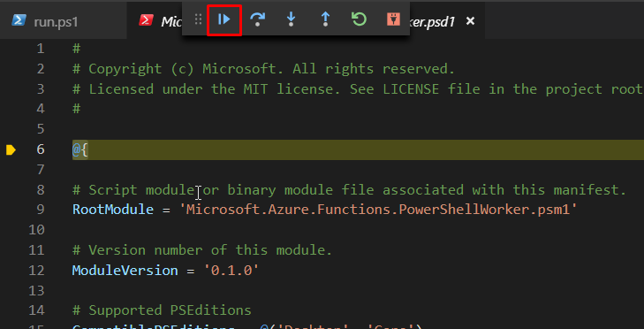
Task: Select the .psd1 manifest tab icon
Action: [x=147, y=20]
